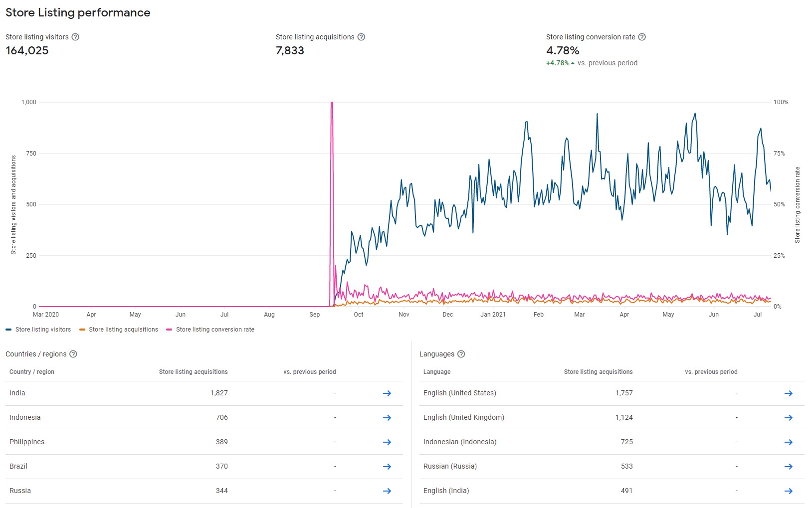Click Store listing acquisitions column header in Countries table
Image resolution: width=812 pixels, height=508 pixels.
pos(193,372)
